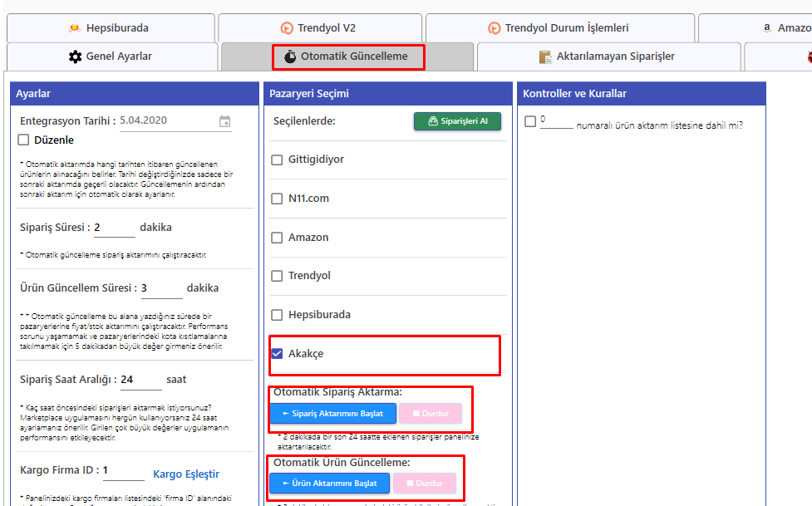This screenshot has height=506, width=812.
Task: Click the Siparişleri Al button
Action: [x=457, y=121]
